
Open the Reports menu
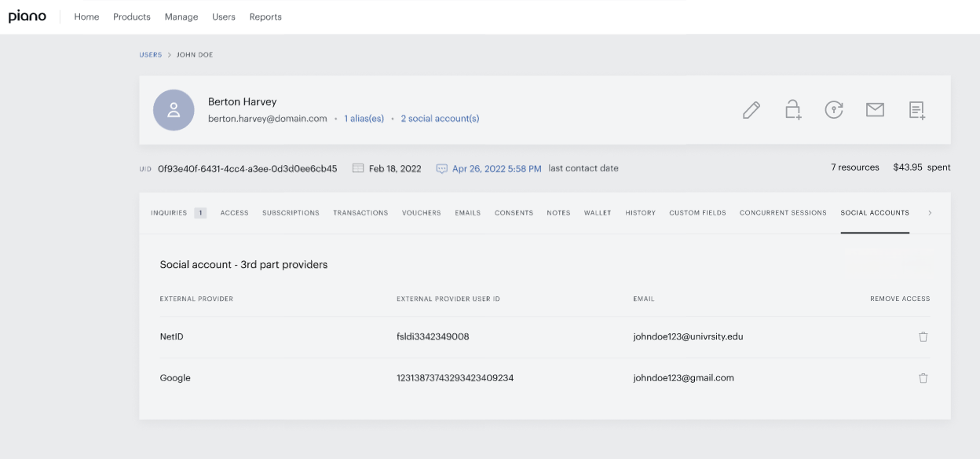pos(265,17)
